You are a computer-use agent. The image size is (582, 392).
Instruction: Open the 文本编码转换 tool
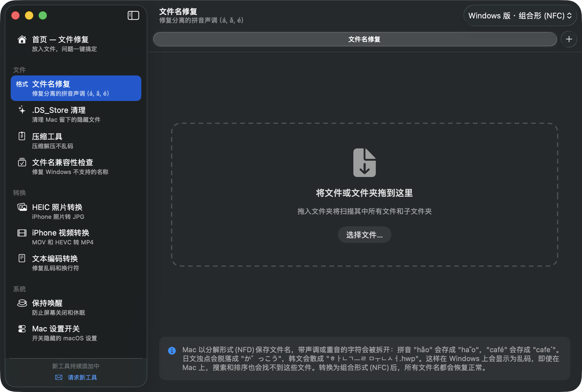[76, 263]
